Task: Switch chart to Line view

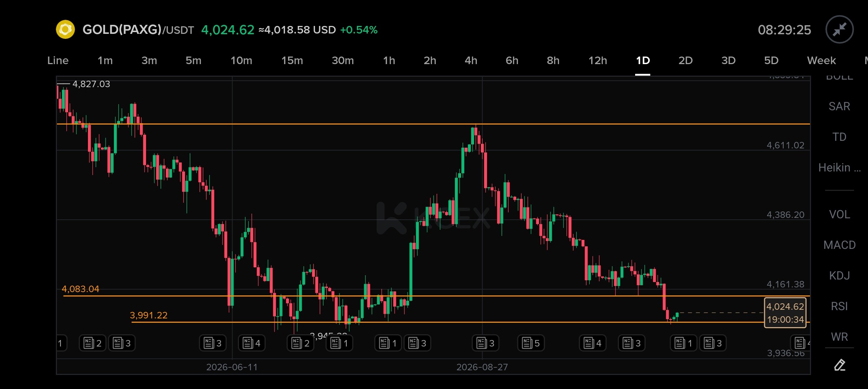Action: click(58, 61)
